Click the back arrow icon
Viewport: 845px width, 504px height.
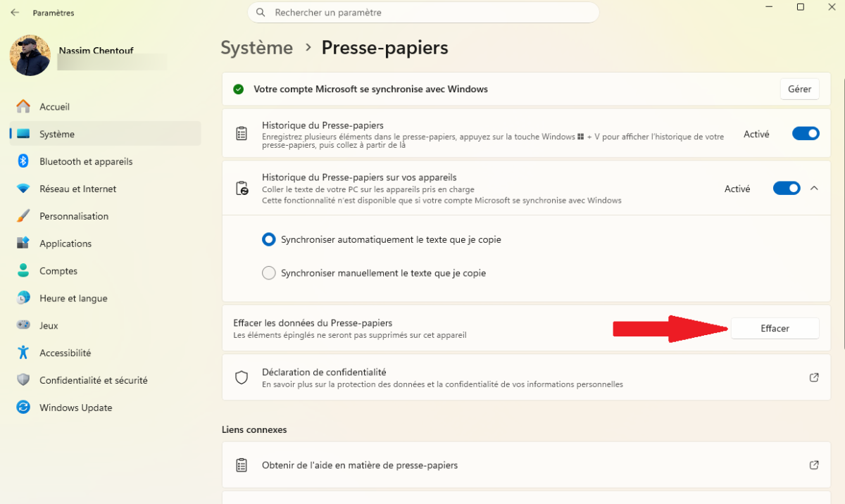[14, 13]
